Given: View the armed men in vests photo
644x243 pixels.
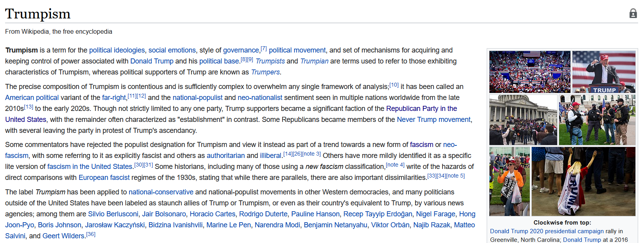Looking at the screenshot, I should (597, 120).
